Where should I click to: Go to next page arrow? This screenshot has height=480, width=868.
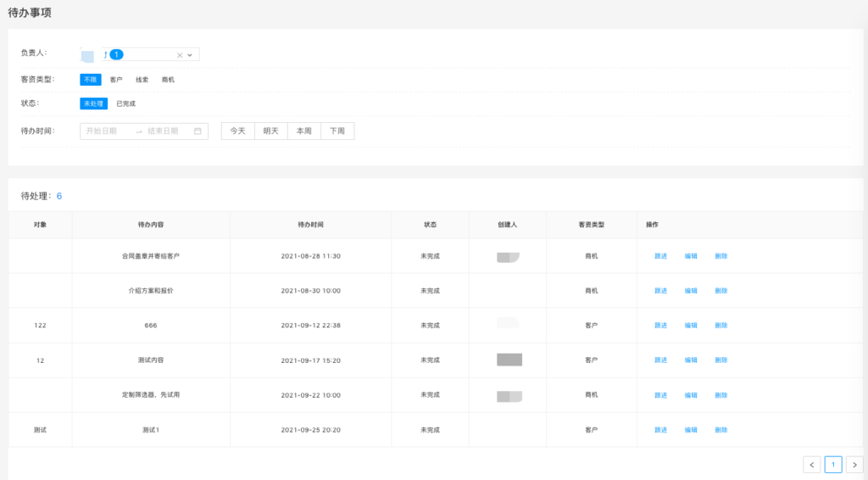point(854,465)
